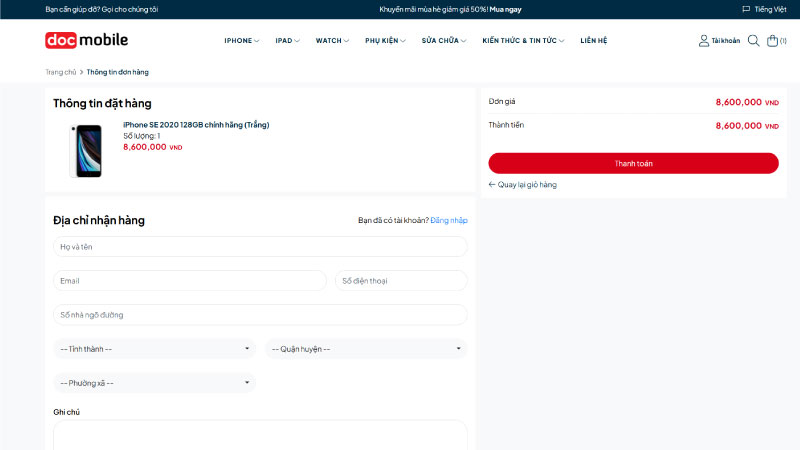Expand the KIẾN THỨC & TIN TỨC menu
This screenshot has width=800, height=450.
(x=523, y=41)
